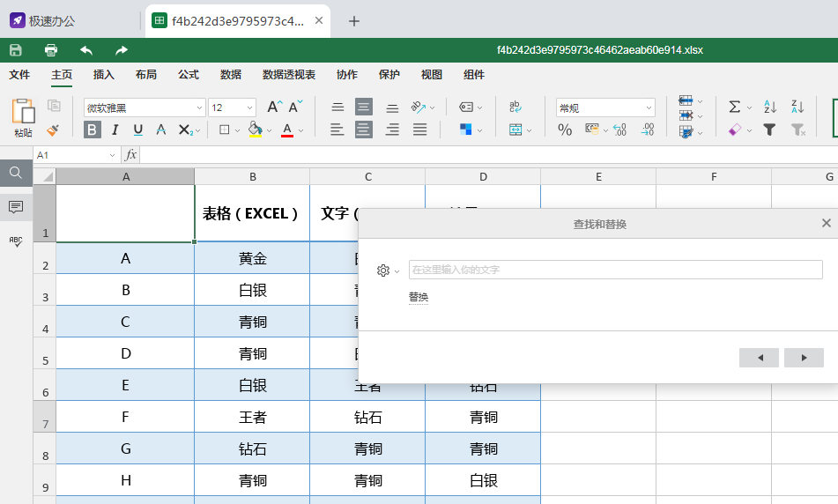Image resolution: width=838 pixels, height=504 pixels.
Task: Apply percent number style
Action: pyautogui.click(x=565, y=130)
